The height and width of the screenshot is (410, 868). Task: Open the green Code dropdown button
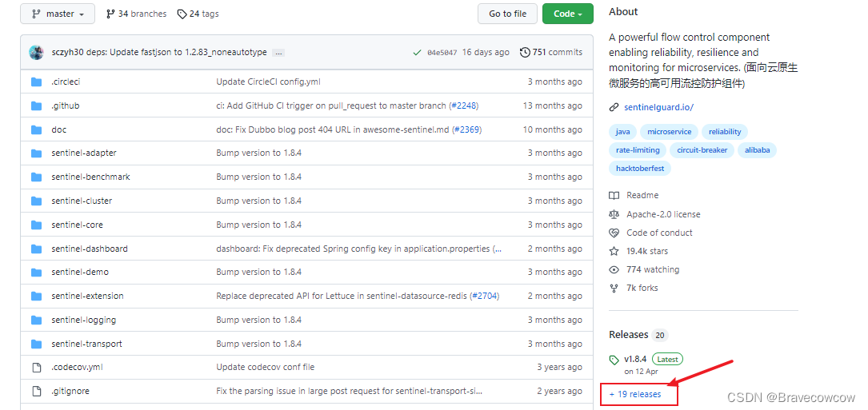pyautogui.click(x=568, y=14)
